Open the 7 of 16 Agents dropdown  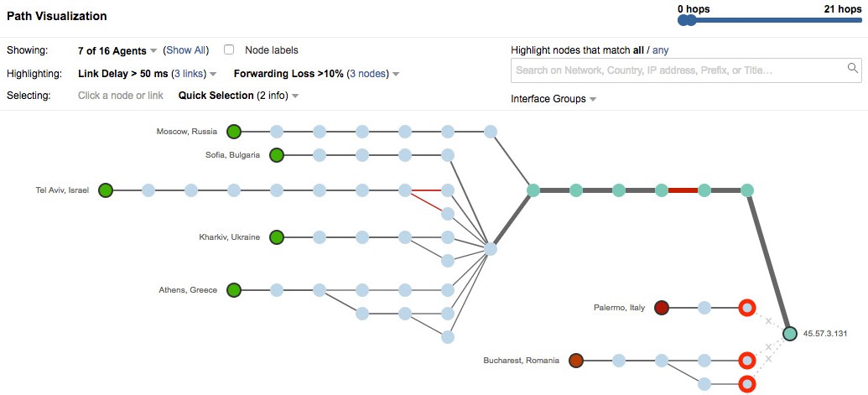coord(117,50)
